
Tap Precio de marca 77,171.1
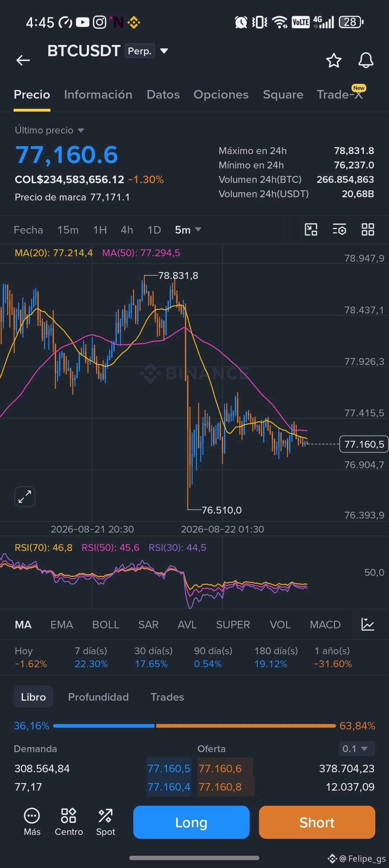pos(72,197)
